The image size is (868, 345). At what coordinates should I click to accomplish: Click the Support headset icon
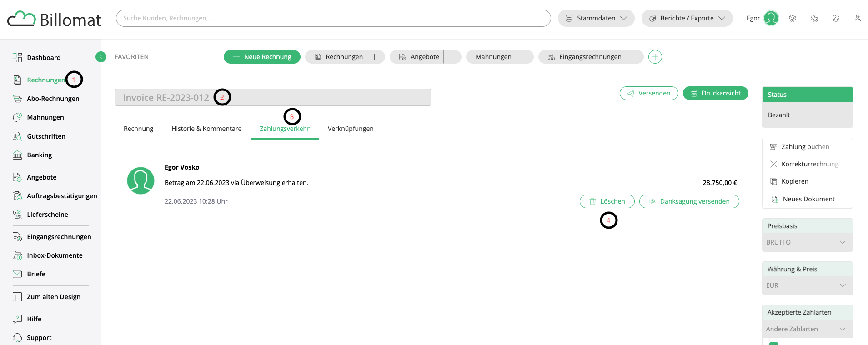pos(17,338)
